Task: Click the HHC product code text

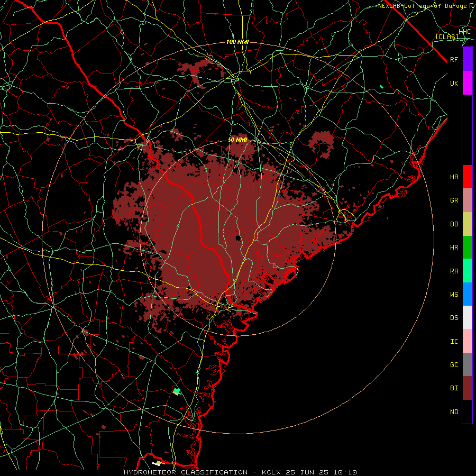Action: click(x=464, y=32)
